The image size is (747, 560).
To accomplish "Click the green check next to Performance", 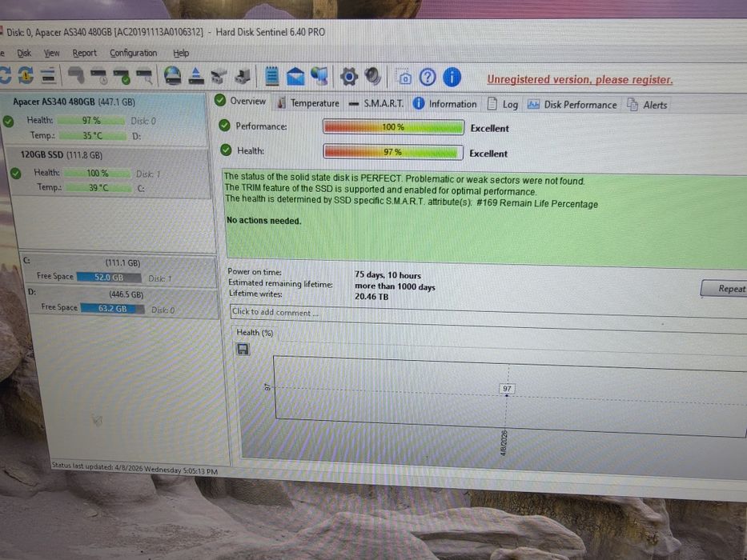I will click(224, 126).
